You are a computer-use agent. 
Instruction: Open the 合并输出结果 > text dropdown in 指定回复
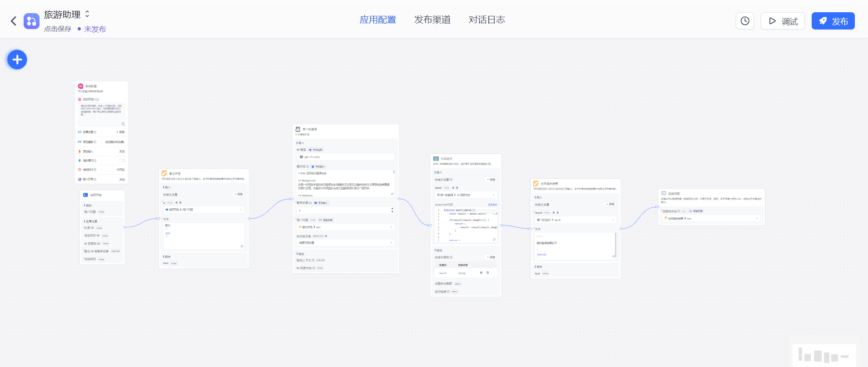(x=711, y=219)
